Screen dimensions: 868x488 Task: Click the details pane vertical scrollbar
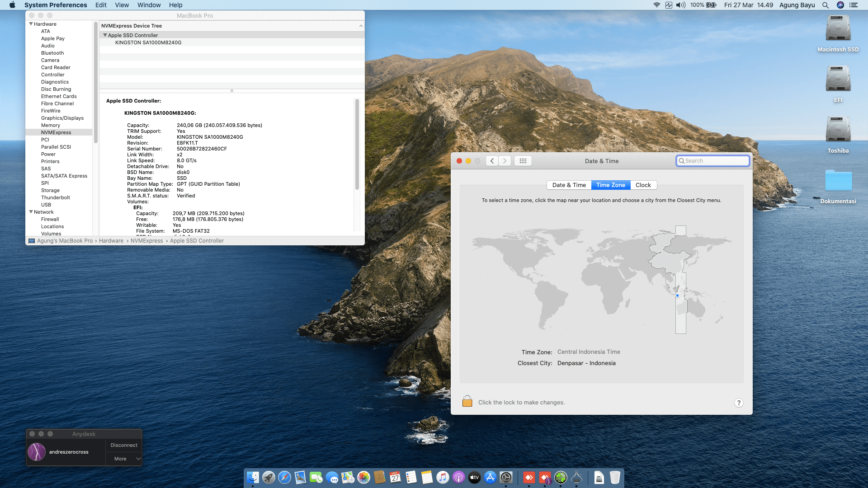[x=357, y=145]
